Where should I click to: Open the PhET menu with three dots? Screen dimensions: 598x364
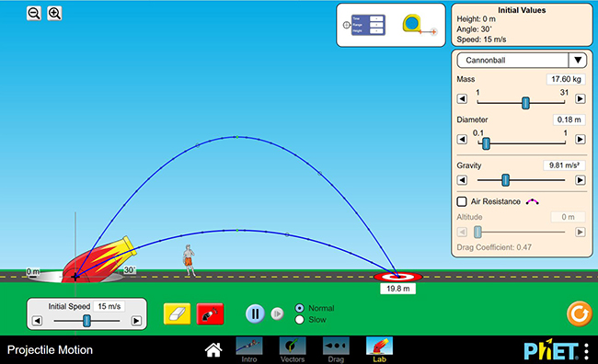tap(587, 351)
